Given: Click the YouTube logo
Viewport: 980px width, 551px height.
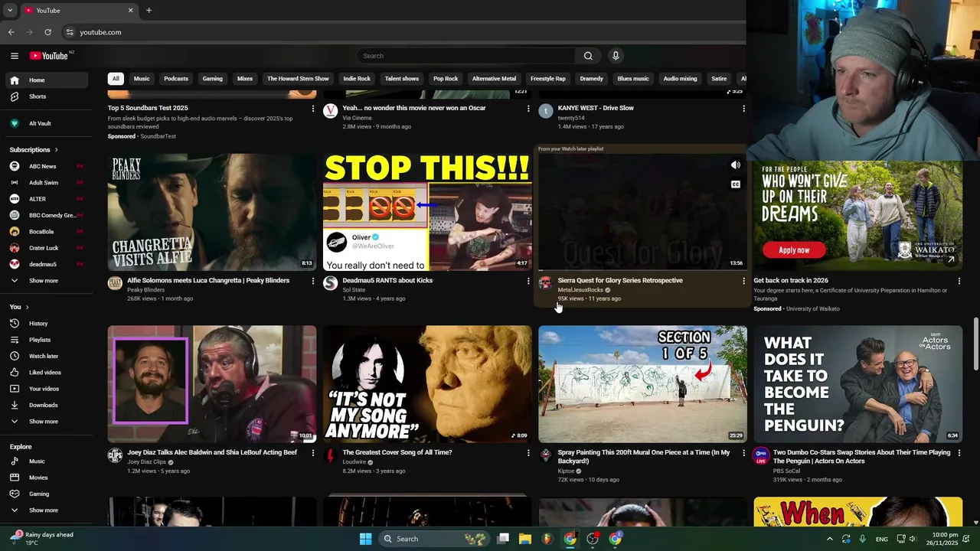Looking at the screenshot, I should pos(50,56).
